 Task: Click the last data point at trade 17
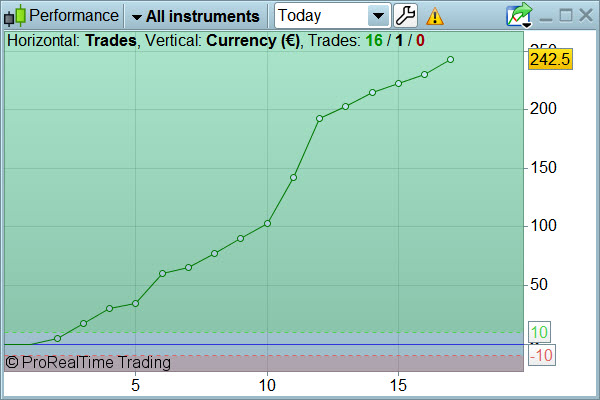click(x=450, y=59)
